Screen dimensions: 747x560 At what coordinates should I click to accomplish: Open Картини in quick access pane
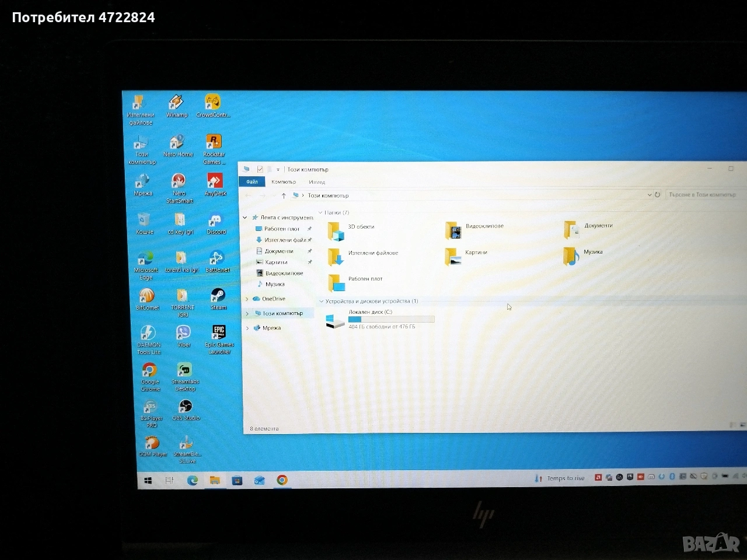(276, 262)
